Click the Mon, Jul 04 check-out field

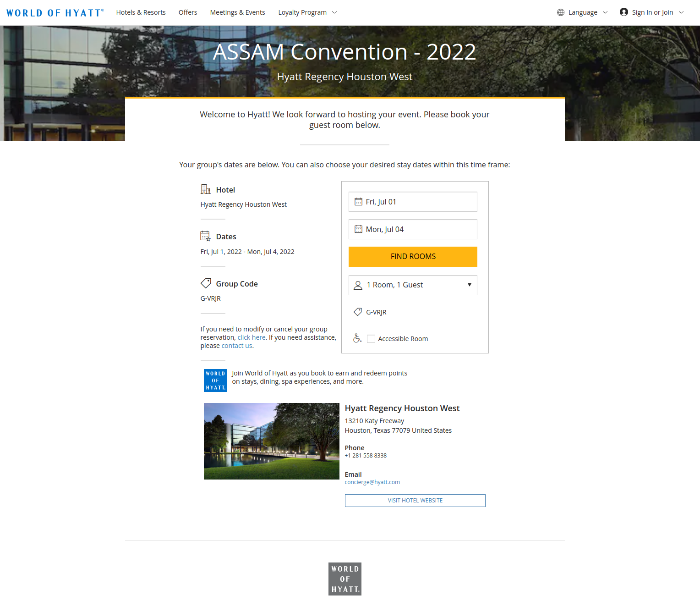coord(413,229)
